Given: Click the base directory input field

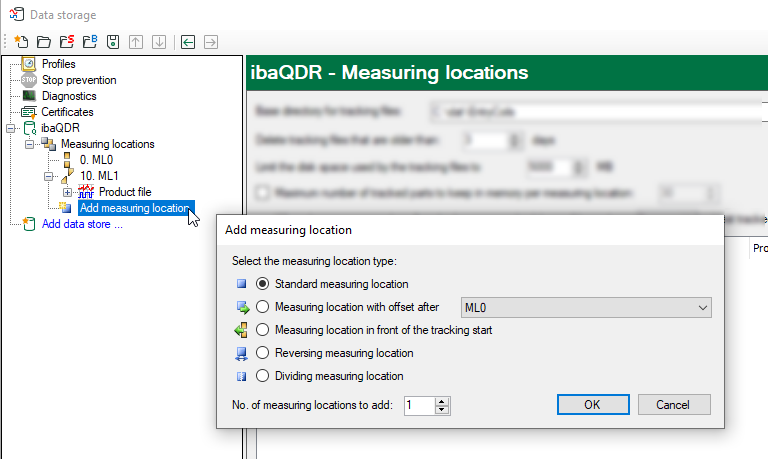Looking at the screenshot, I should click(x=599, y=112).
